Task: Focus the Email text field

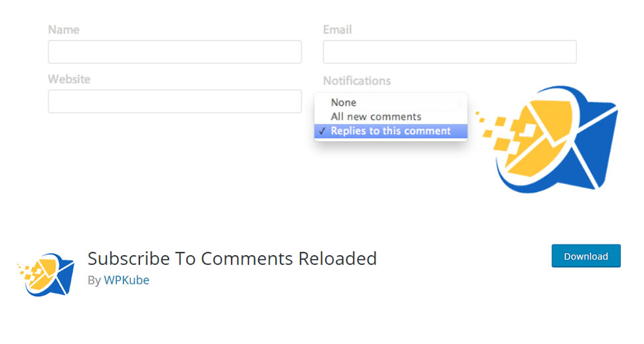Action: (450, 52)
